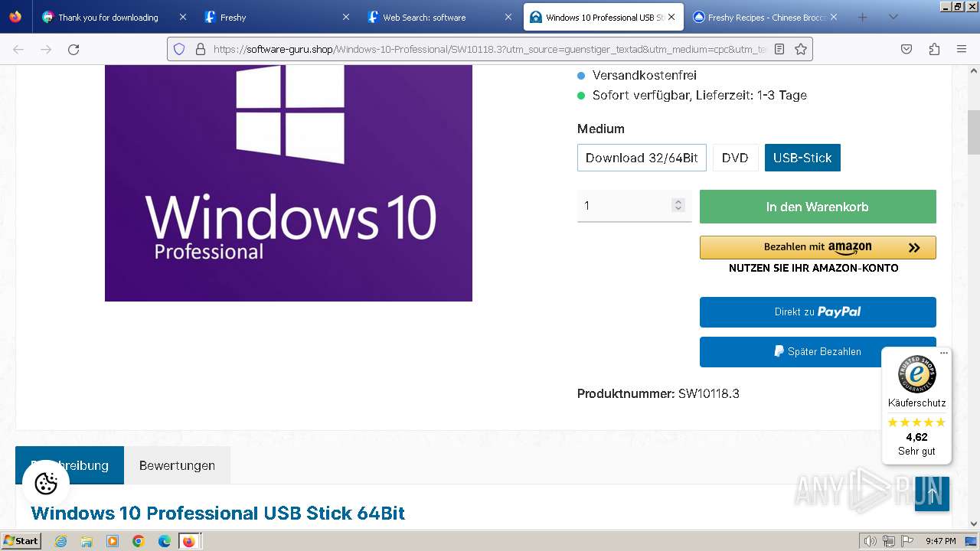The image size is (980, 551).
Task: Launch media player from the taskbar
Action: pos(113,541)
